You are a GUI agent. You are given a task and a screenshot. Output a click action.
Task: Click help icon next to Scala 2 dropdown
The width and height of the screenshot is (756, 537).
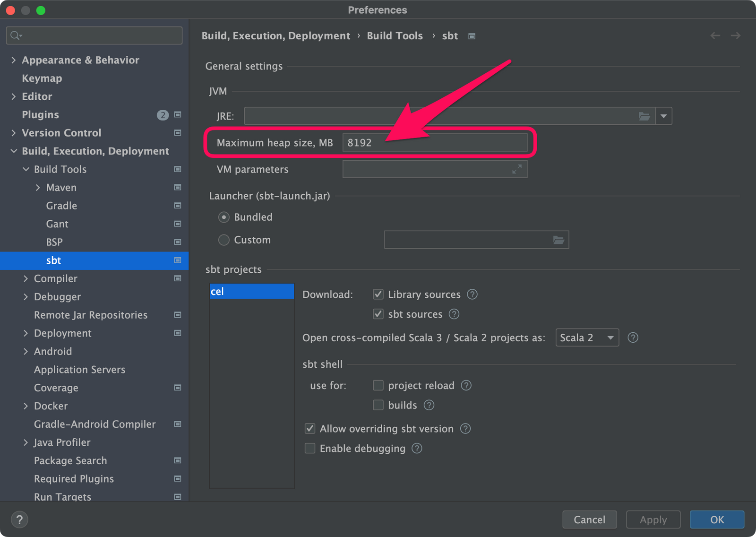[x=633, y=338]
